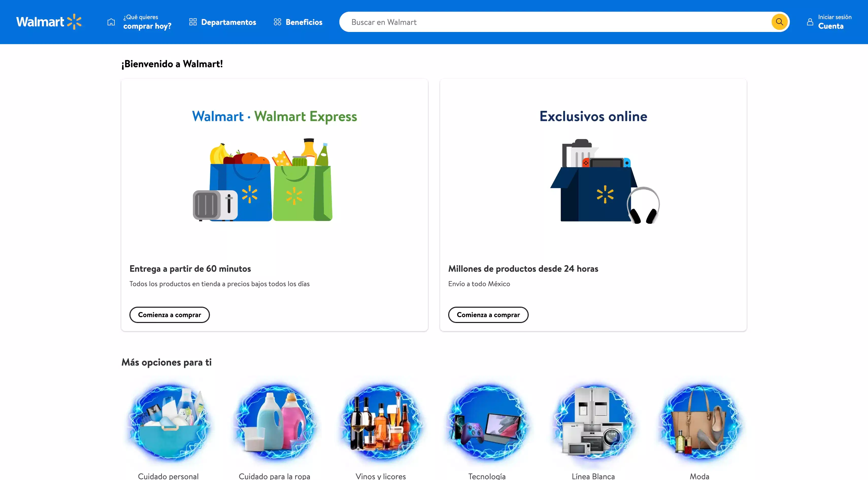Click the Walmart spark logo
The height and width of the screenshot is (480, 868).
pyautogui.click(x=49, y=22)
